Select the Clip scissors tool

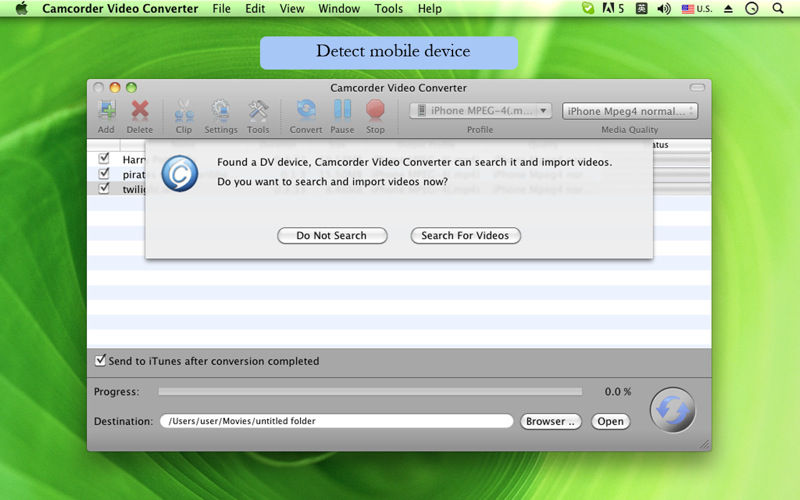(x=184, y=110)
